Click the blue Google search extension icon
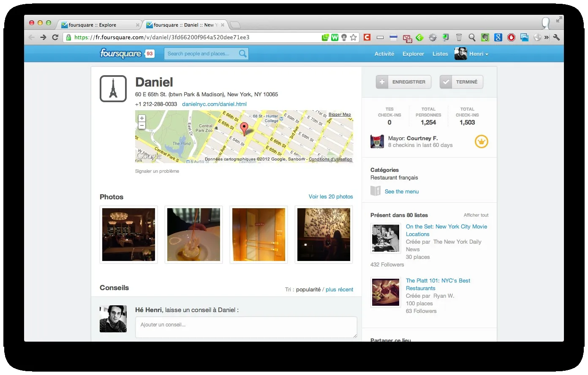This screenshot has height=375, width=588. 498,37
